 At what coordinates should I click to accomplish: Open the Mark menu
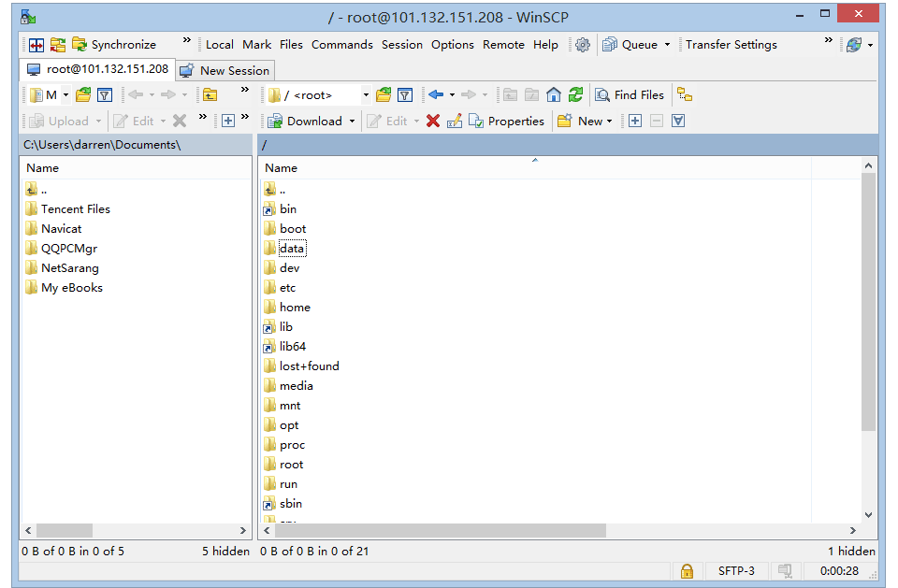256,45
